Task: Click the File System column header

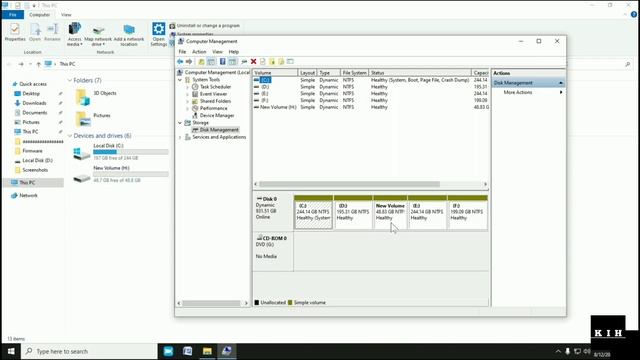Action: coord(354,73)
